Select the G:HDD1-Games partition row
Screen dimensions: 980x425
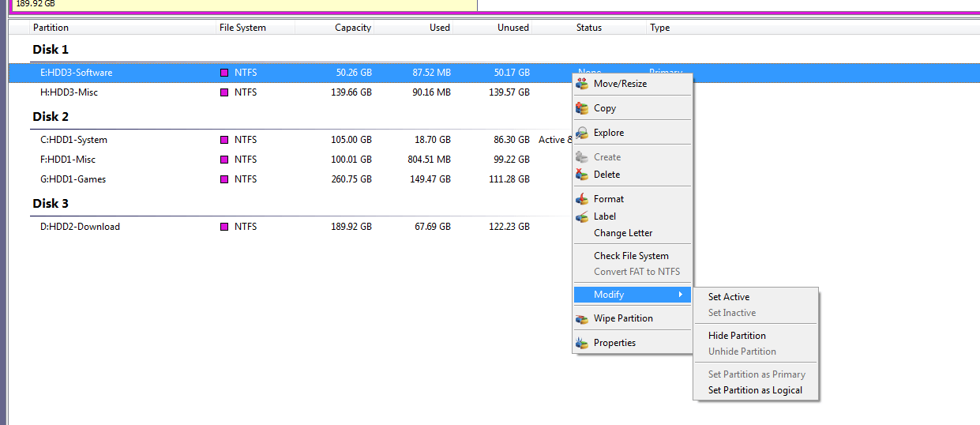494,179
